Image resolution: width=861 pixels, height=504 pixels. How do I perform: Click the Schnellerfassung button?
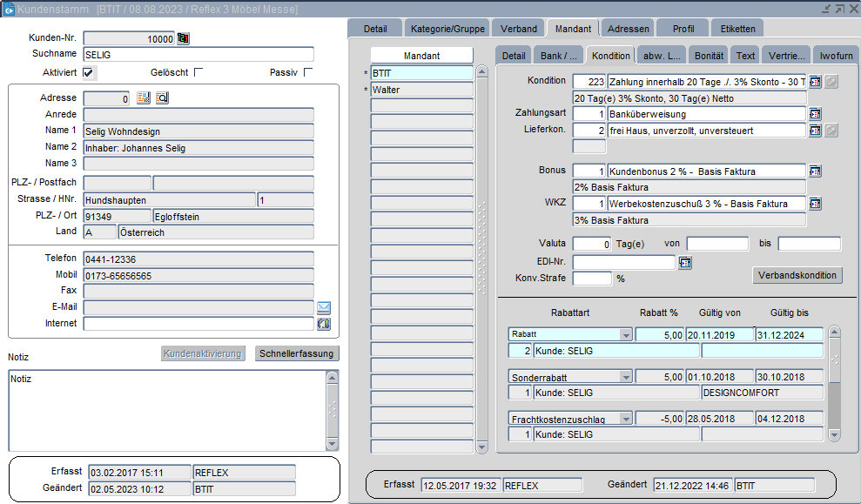tap(297, 353)
